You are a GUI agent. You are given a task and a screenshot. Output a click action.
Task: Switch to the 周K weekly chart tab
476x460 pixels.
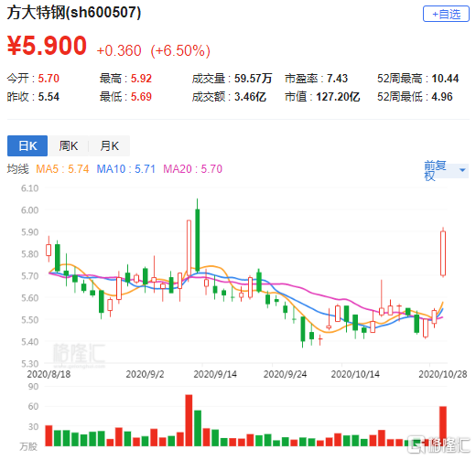[69, 145]
